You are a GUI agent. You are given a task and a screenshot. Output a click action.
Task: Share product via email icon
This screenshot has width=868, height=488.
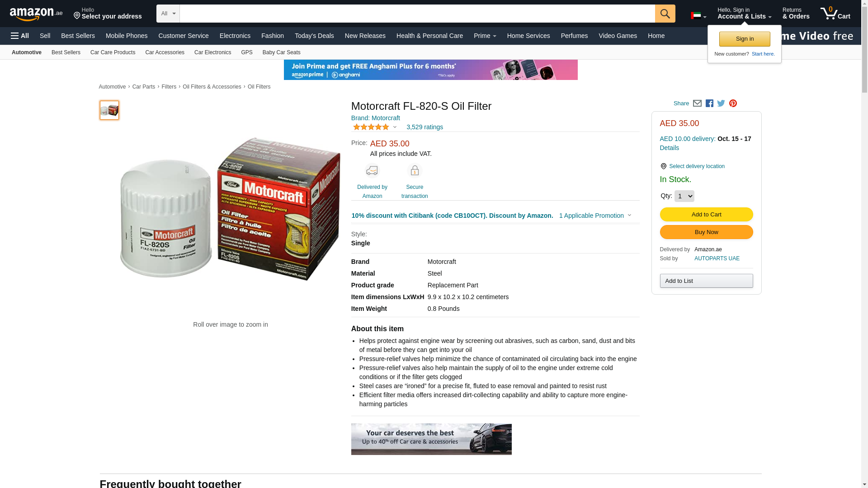tap(697, 103)
